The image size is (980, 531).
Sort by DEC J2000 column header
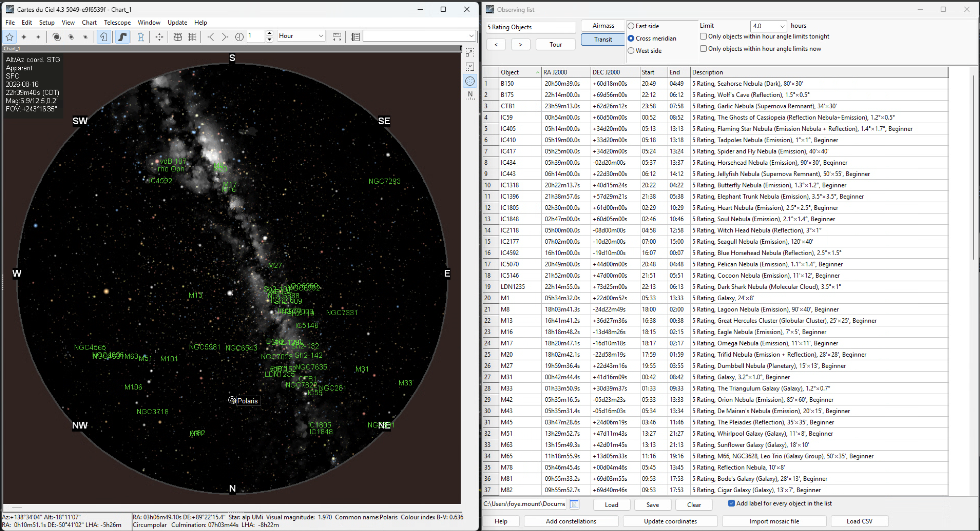tap(615, 72)
